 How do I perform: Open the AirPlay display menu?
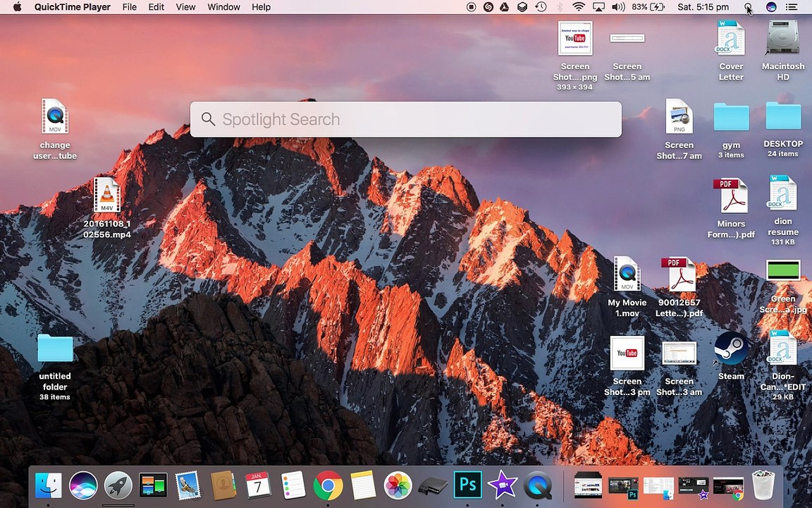(598, 7)
